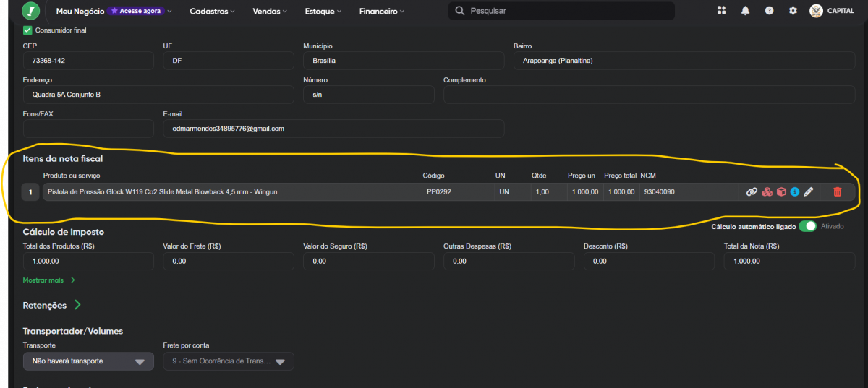The width and height of the screenshot is (868, 388).
Task: Open notifications bell in top bar
Action: (x=745, y=11)
